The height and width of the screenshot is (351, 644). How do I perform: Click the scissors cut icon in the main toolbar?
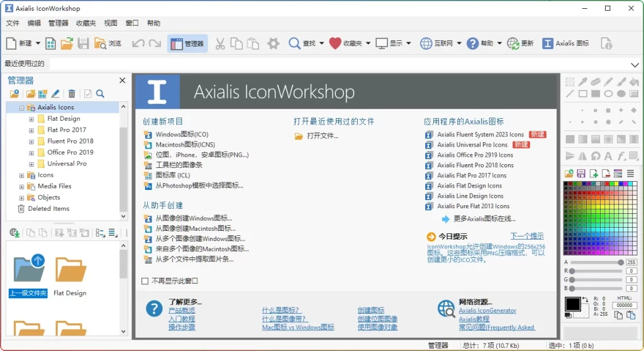(220, 43)
